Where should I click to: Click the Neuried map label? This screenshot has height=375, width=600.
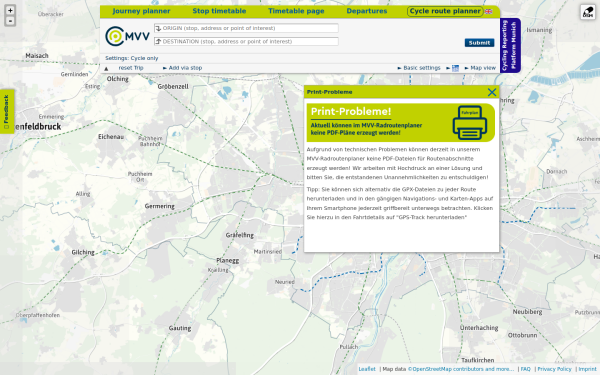coord(284,282)
